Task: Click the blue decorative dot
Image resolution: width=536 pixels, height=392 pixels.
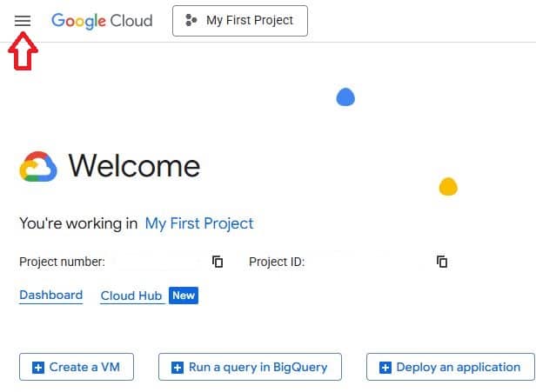Action: point(345,97)
